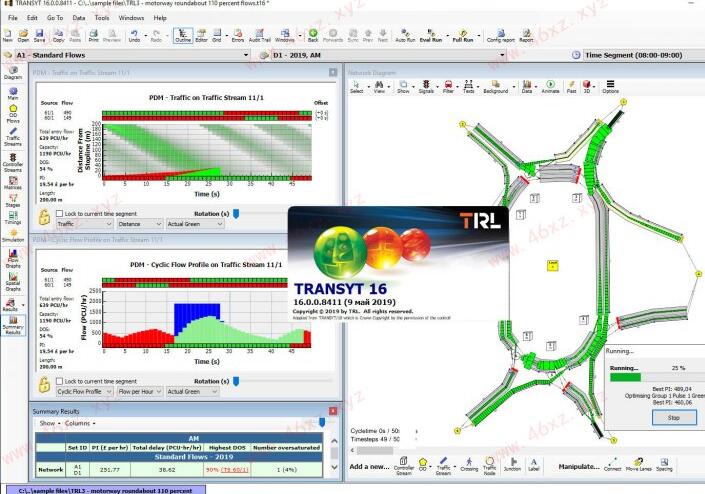Open the Report icon in main toolbar
The image size is (705, 494).
tap(526, 36)
